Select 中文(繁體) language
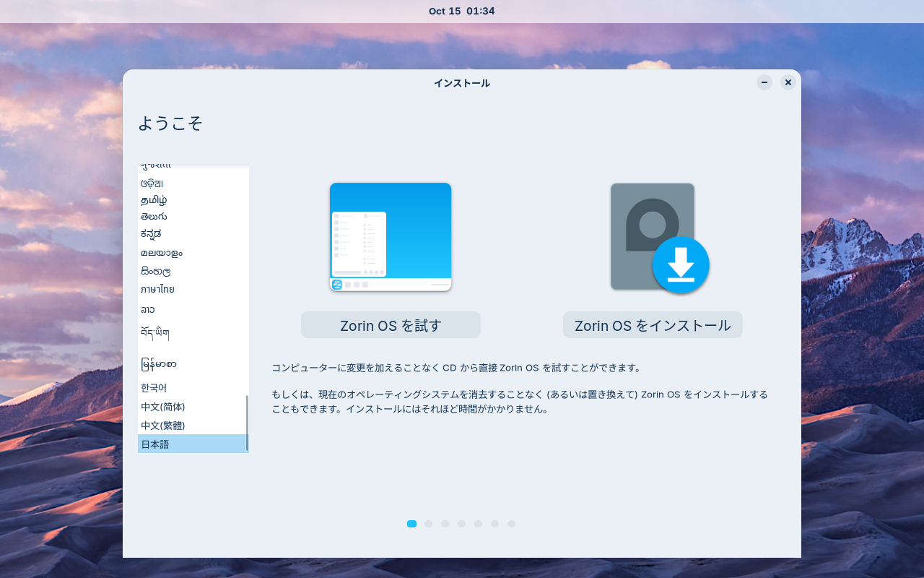Screen dimensions: 924x578 pos(192,426)
